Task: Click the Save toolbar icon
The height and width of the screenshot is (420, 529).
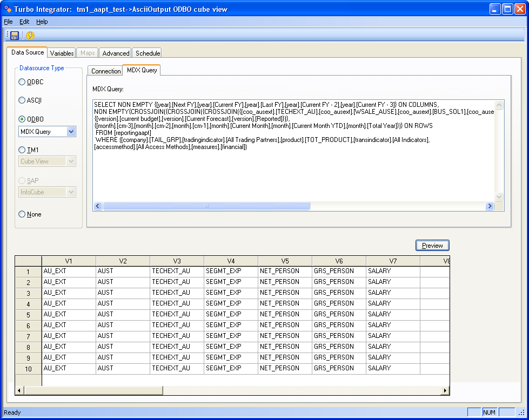Action: point(15,36)
